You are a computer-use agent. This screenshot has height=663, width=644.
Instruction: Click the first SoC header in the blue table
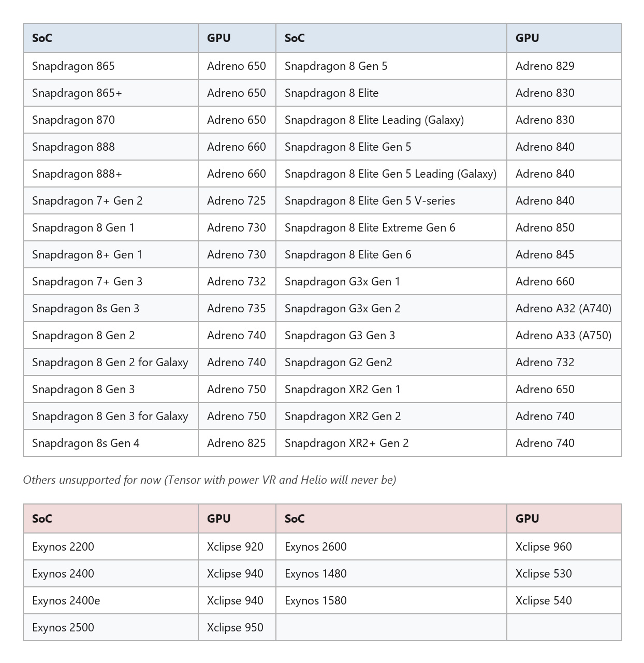pos(111,38)
